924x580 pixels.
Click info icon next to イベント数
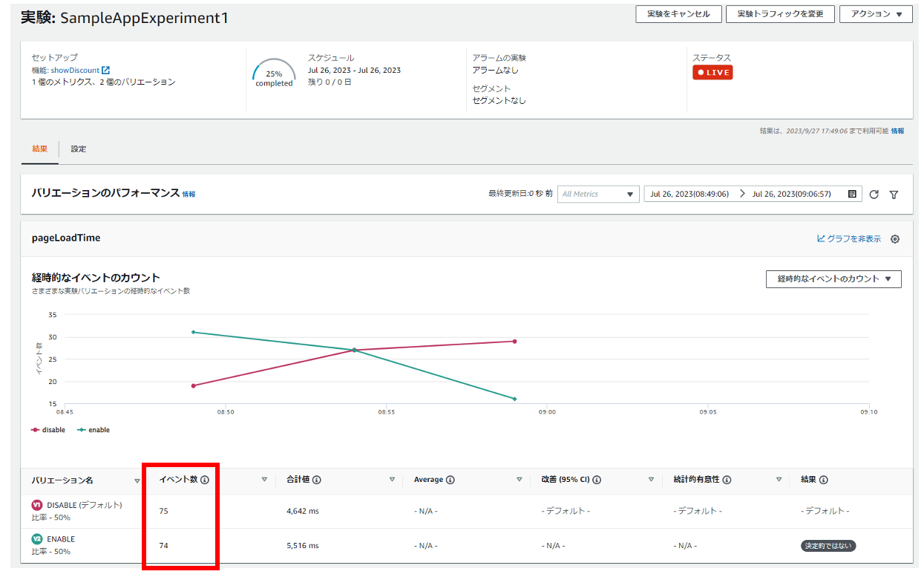click(205, 480)
